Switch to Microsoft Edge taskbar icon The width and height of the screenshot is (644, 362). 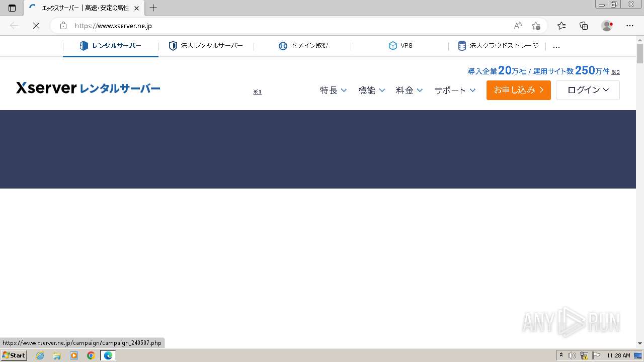coord(108,355)
